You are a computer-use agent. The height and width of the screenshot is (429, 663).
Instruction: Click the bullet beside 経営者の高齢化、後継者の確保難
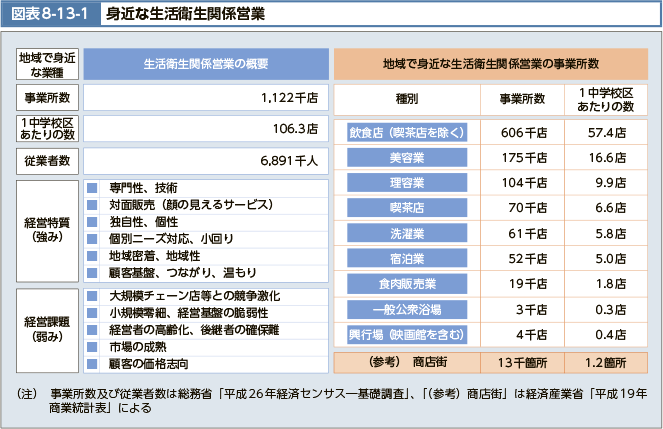[92, 330]
